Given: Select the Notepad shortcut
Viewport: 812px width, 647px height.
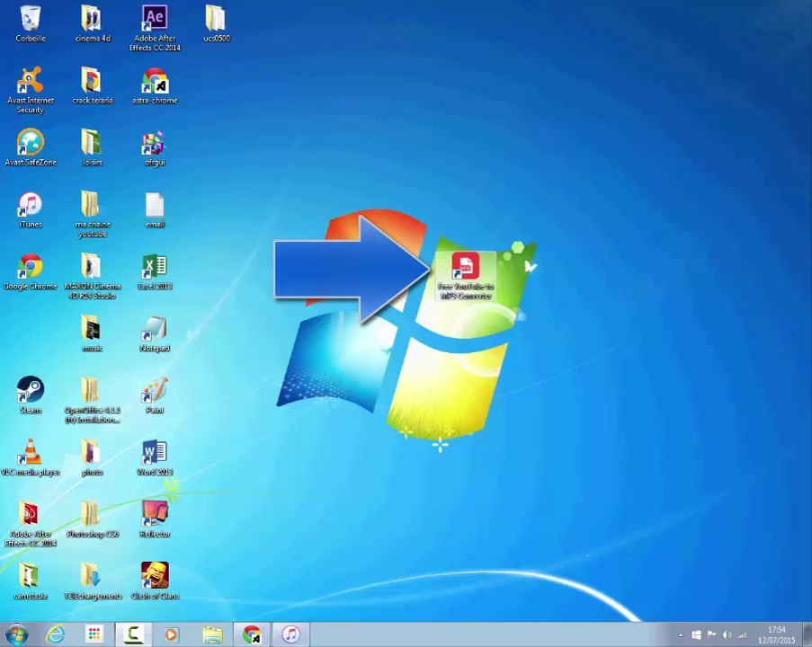Looking at the screenshot, I should [x=155, y=334].
